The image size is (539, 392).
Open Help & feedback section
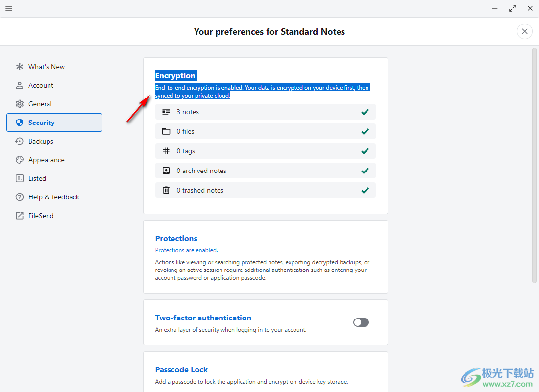tap(54, 197)
